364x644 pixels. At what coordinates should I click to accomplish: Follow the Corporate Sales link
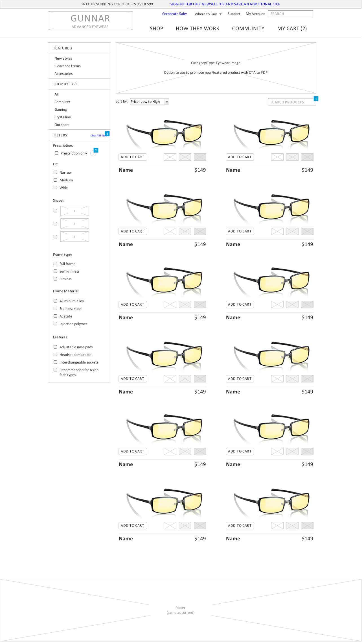pyautogui.click(x=175, y=14)
